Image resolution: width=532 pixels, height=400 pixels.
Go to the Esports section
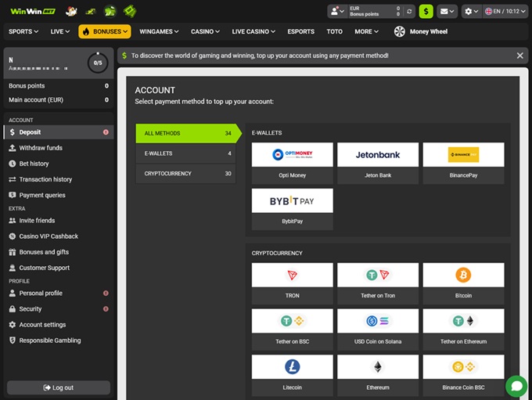300,32
